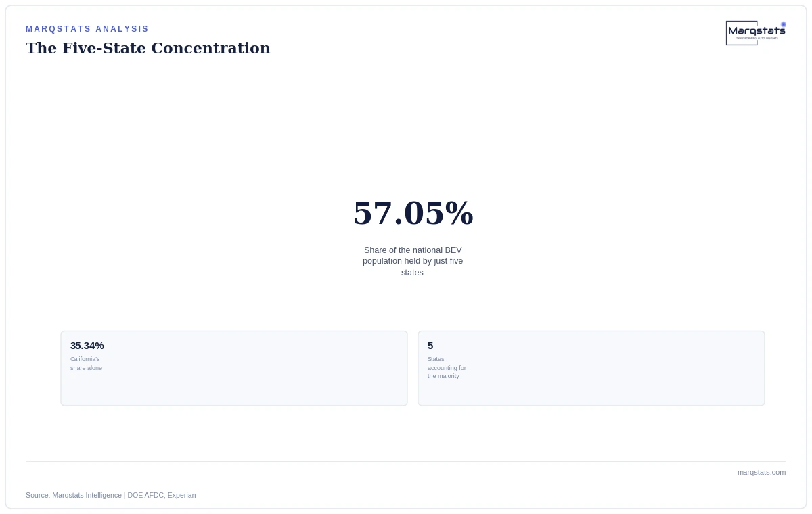Screen dimensions: 812x514
Task: Select "The Five-State Concentration" title
Action: [x=148, y=49]
